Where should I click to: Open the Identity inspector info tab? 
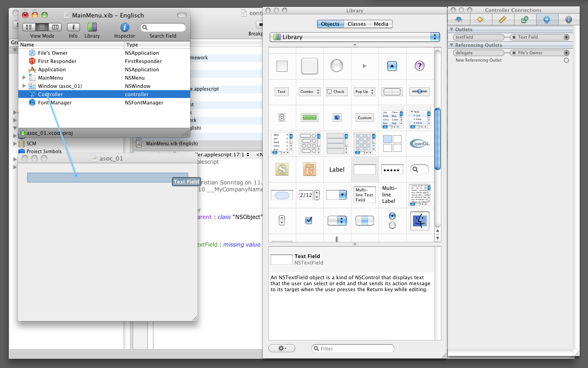(x=568, y=19)
